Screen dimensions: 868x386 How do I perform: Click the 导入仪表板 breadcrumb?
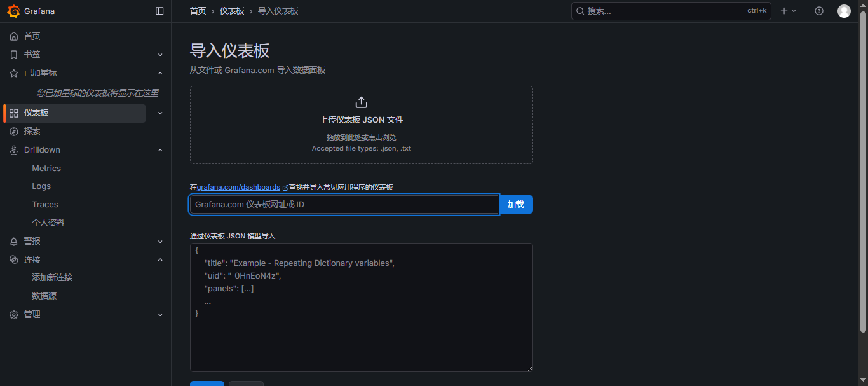pos(278,11)
